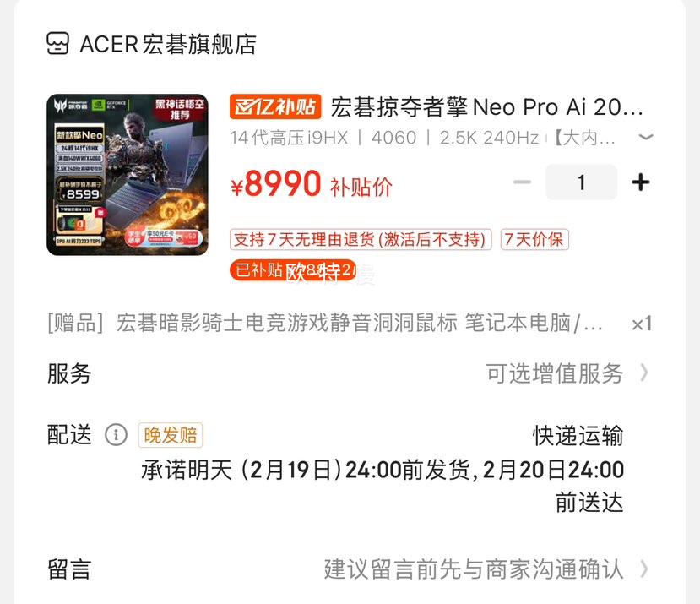Click the quantity input field
The width and height of the screenshot is (700, 604).
(581, 182)
